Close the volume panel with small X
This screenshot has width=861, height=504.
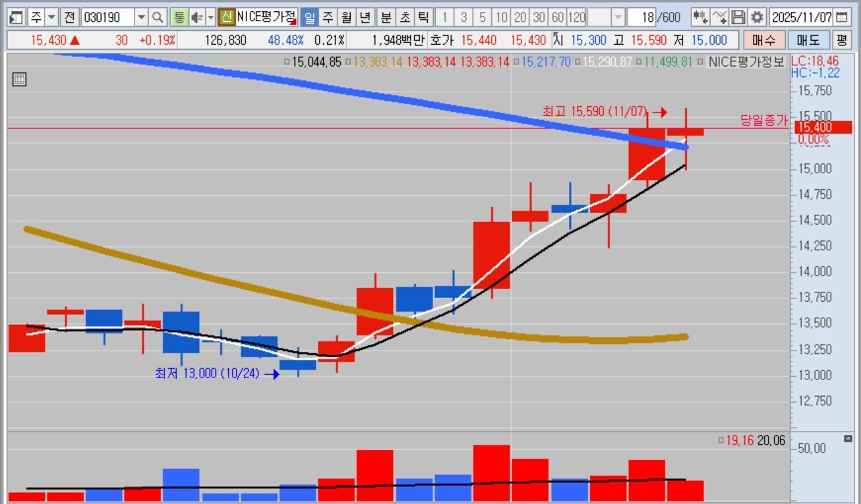[848, 438]
